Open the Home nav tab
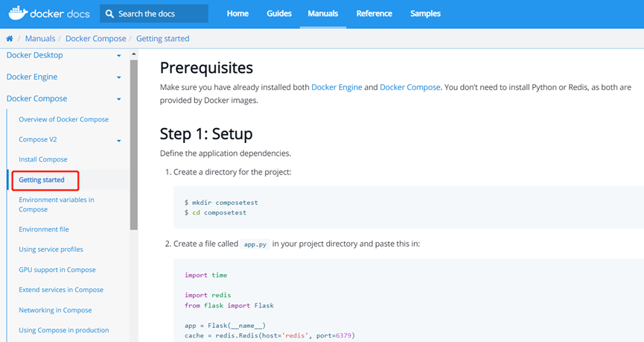Image resolution: width=644 pixels, height=342 pixels. (237, 13)
